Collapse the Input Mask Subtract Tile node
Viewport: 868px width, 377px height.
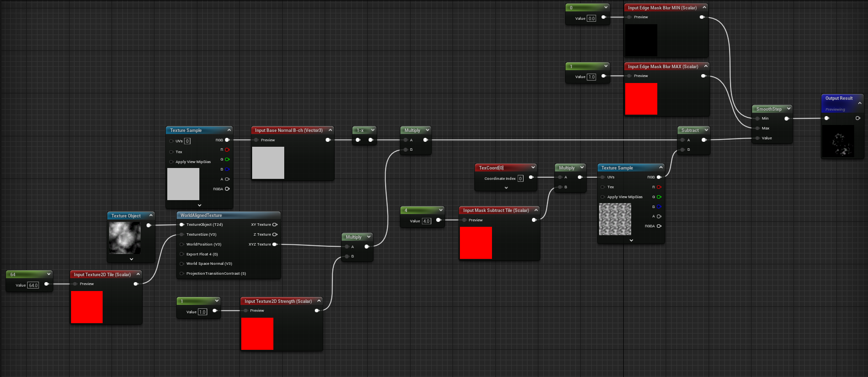pyautogui.click(x=536, y=210)
